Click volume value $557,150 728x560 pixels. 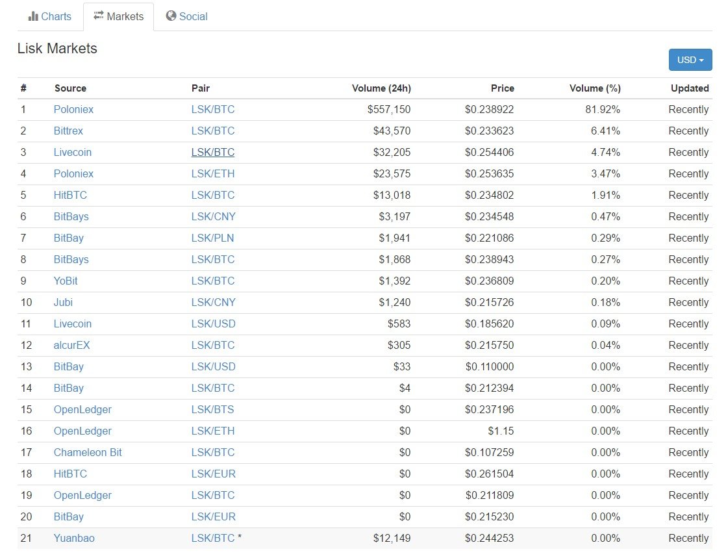pos(389,110)
